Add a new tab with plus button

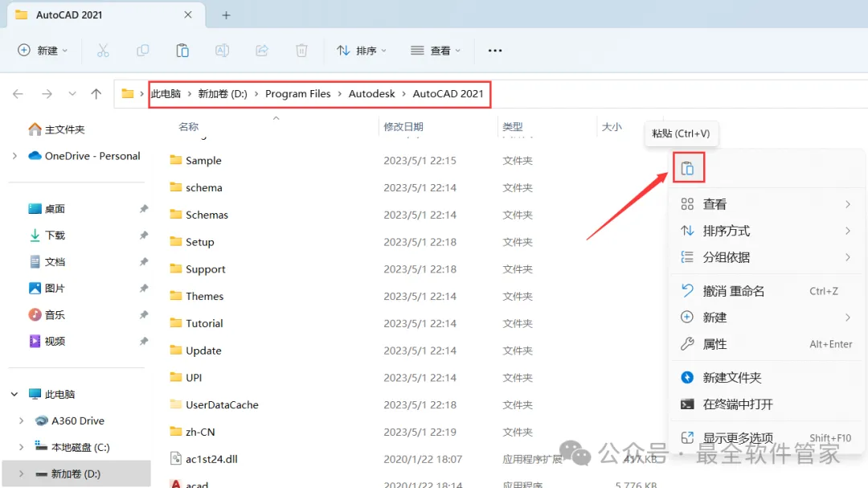226,15
